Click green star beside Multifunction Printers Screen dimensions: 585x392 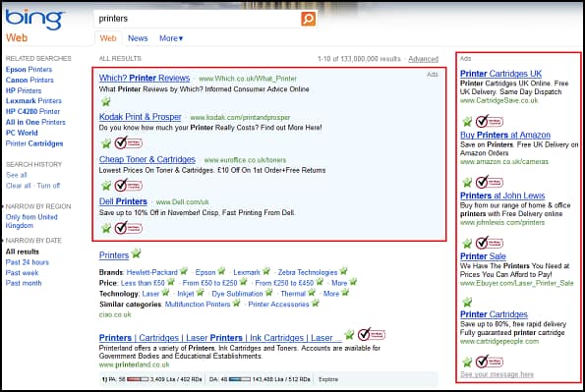(x=236, y=303)
